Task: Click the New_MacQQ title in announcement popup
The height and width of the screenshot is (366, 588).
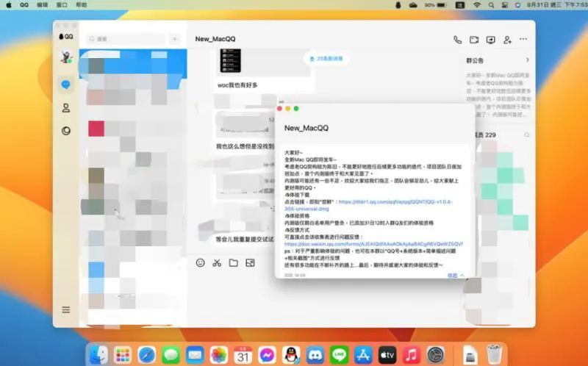Action: [x=306, y=129]
